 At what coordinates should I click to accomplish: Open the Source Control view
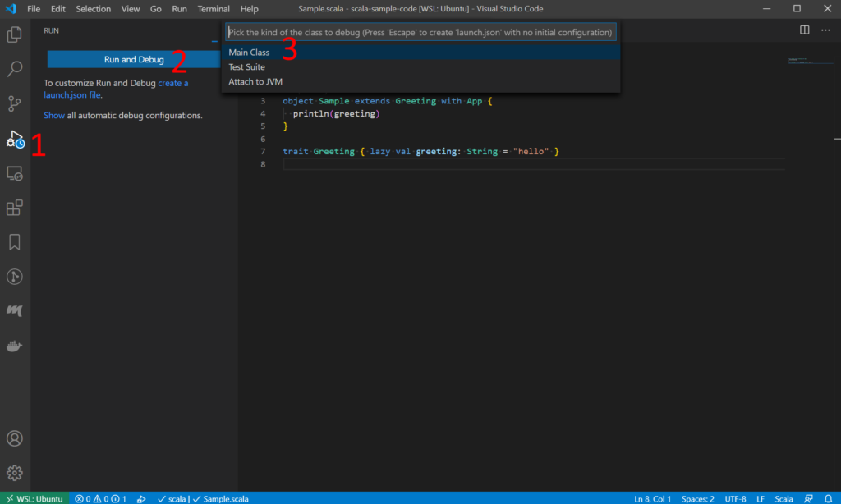(15, 103)
